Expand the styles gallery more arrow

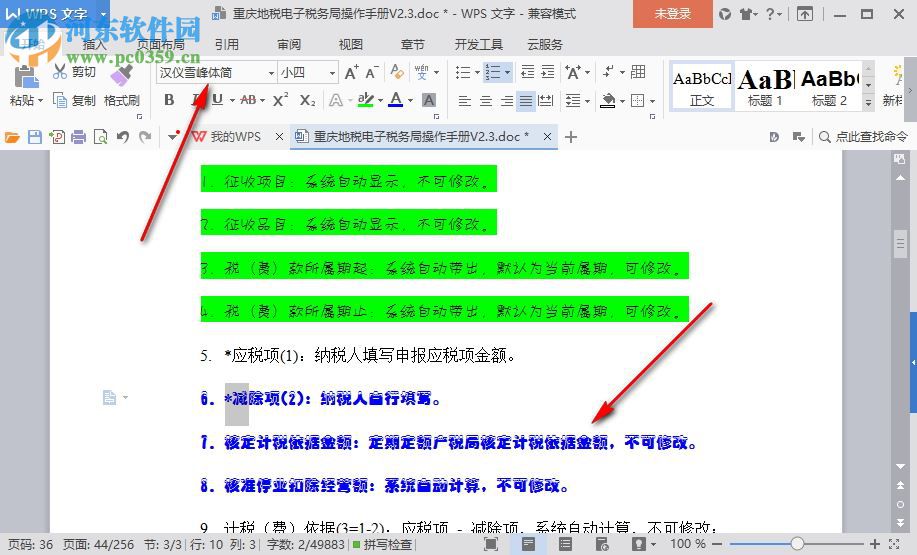[868, 102]
